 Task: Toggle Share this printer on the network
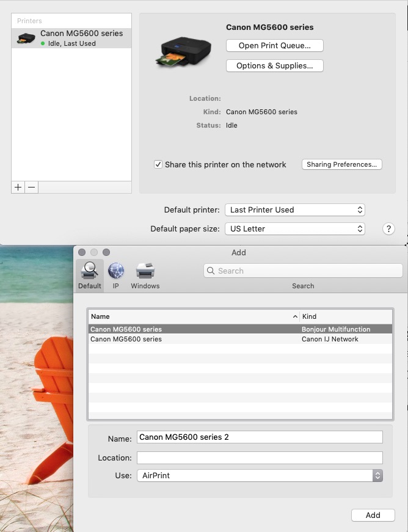(158, 164)
